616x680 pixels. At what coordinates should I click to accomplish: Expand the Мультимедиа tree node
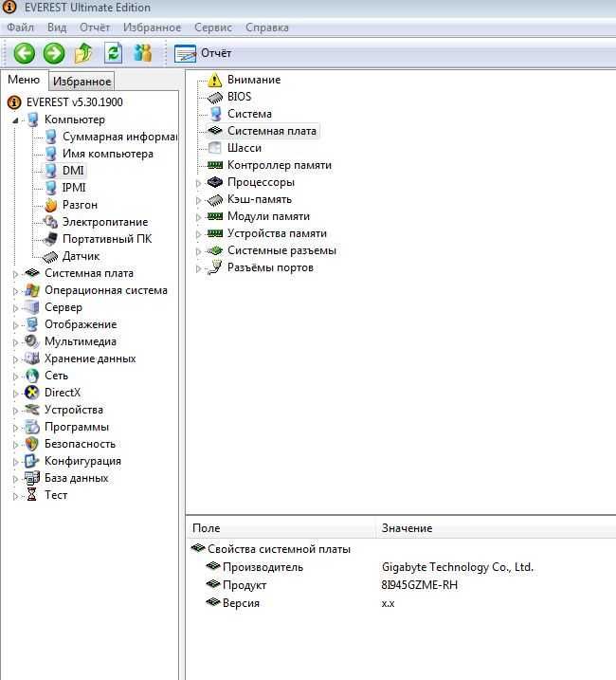[15, 341]
